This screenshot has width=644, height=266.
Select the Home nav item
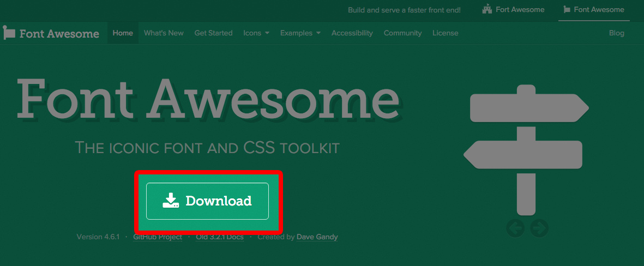click(123, 33)
